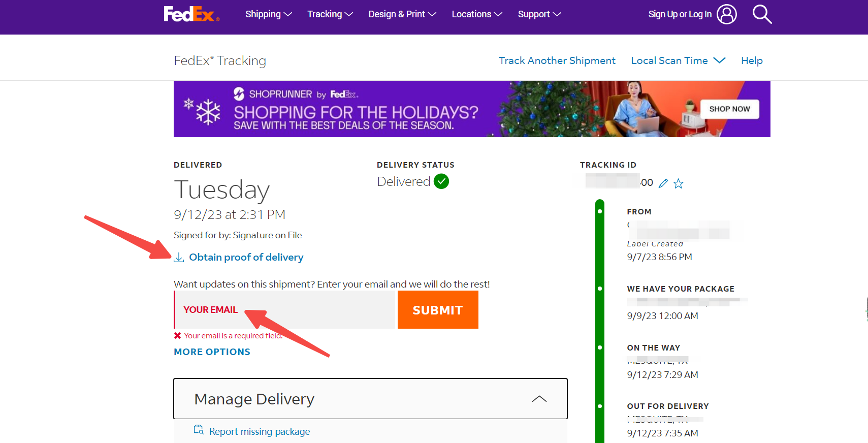Click the YOUR EMAIL input field
The height and width of the screenshot is (443, 868).
click(x=284, y=310)
